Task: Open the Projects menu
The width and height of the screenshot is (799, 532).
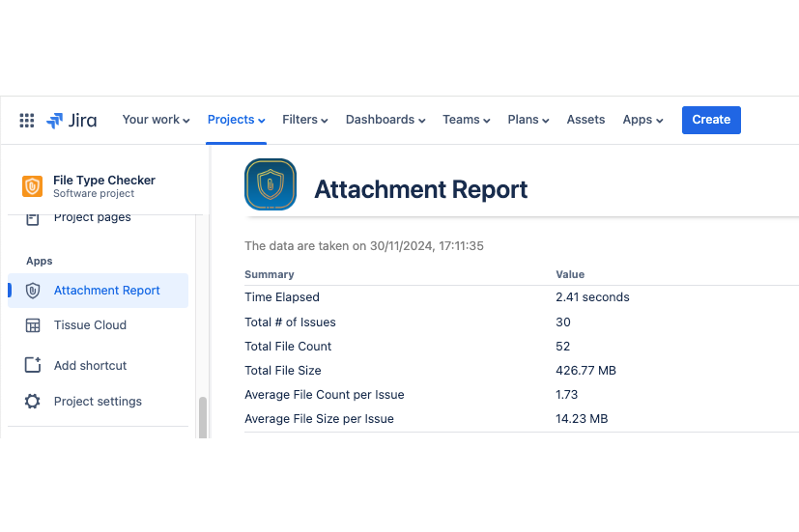Action: [x=237, y=120]
